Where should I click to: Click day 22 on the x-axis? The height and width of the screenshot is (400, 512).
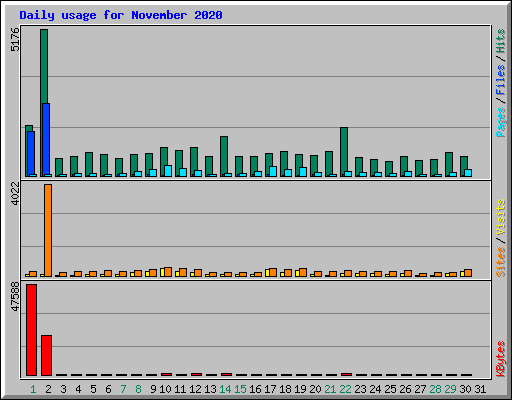[345, 389]
